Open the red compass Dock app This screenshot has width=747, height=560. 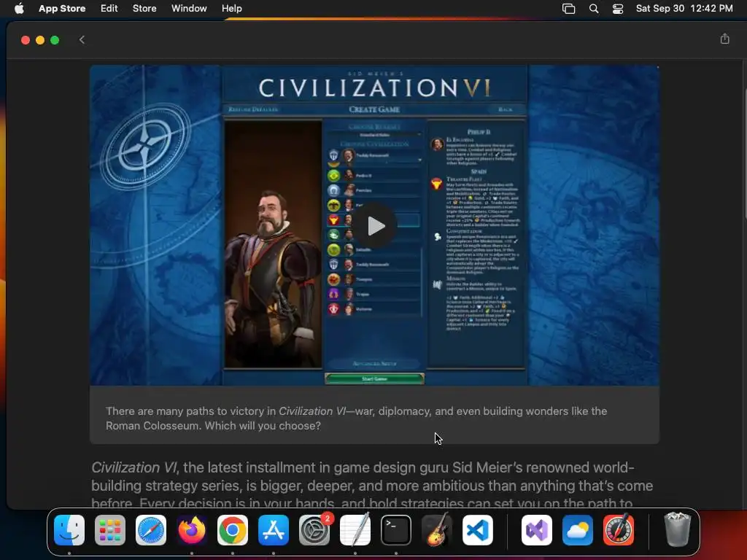(x=619, y=529)
